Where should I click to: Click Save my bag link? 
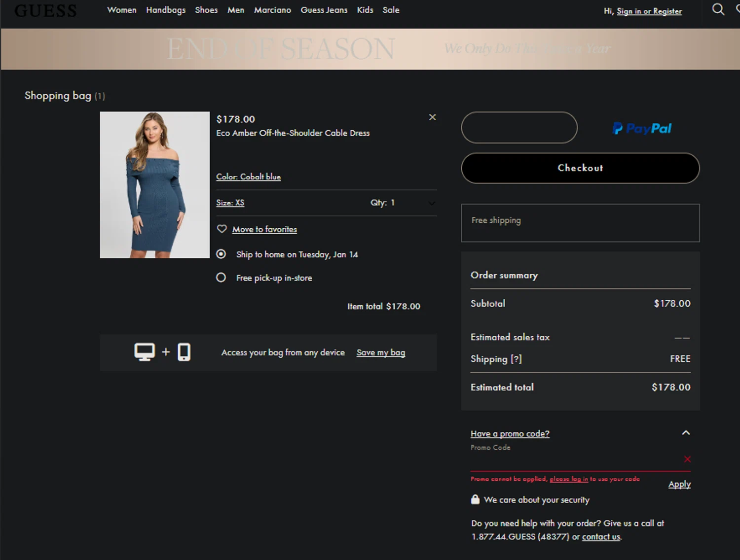(381, 352)
